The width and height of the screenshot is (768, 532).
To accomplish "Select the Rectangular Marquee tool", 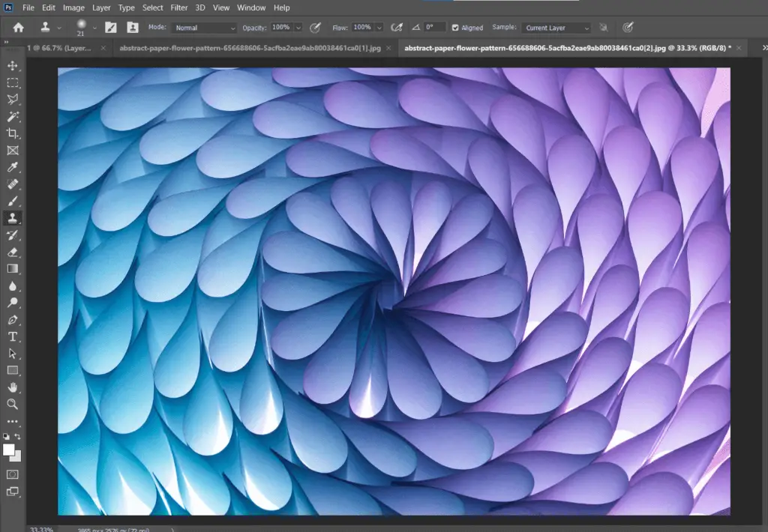I will [13, 82].
